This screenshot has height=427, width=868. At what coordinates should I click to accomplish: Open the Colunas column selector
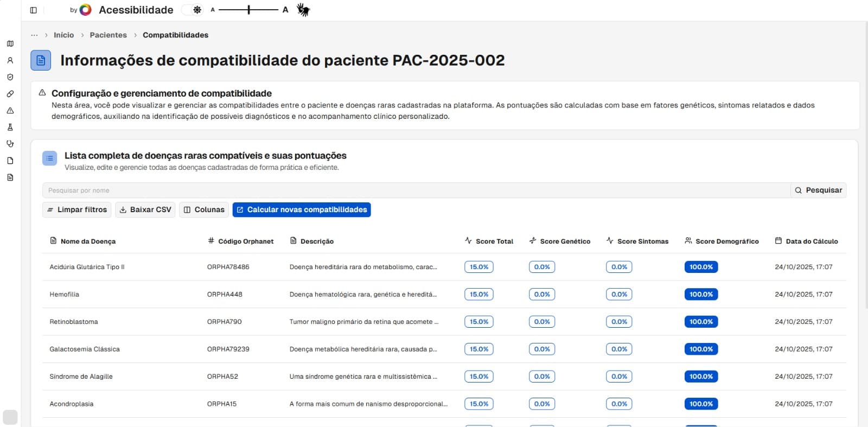click(x=204, y=210)
